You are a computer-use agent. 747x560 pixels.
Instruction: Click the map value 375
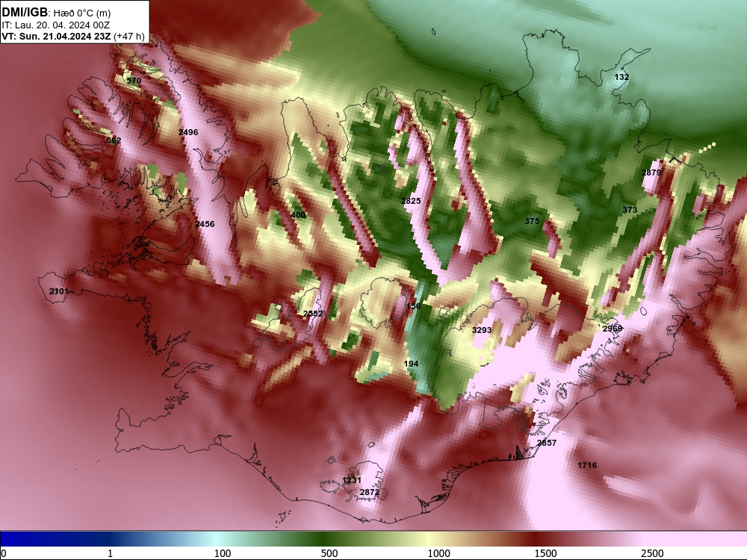532,221
